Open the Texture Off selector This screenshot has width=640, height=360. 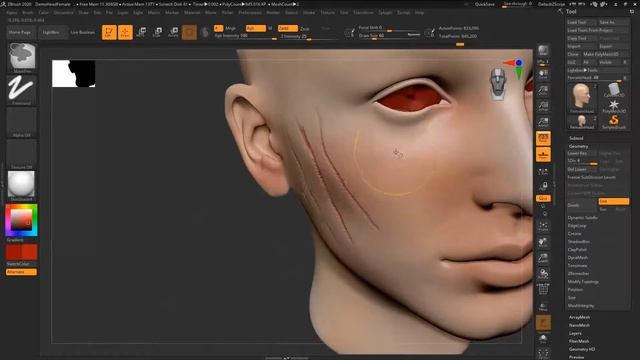tap(21, 154)
